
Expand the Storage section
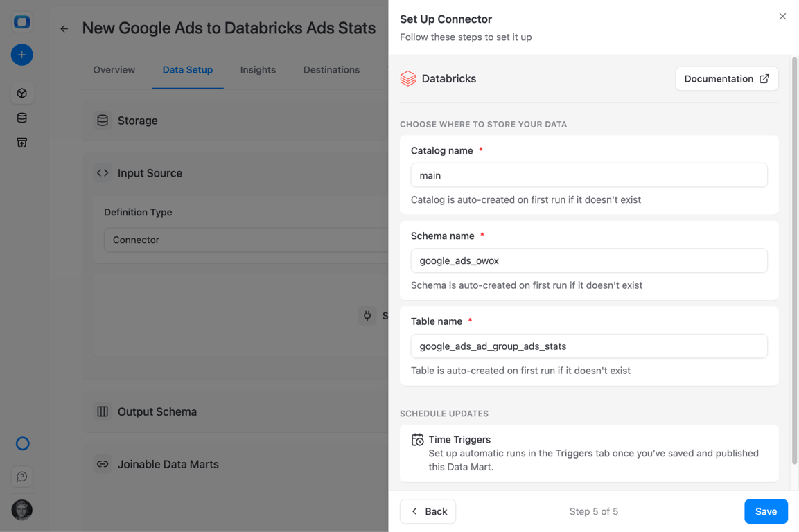click(x=236, y=121)
